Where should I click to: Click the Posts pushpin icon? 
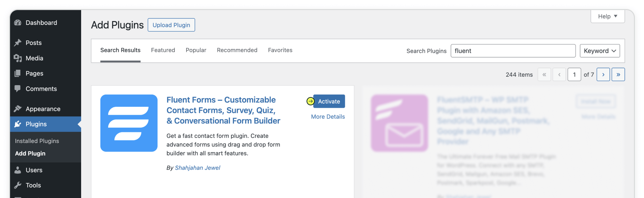pos(18,43)
